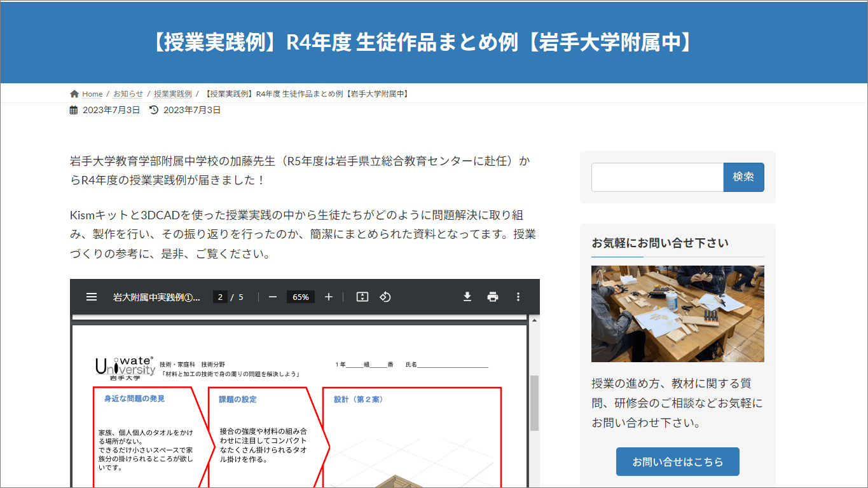Zoom in on the PDF page
Viewport: 868px width, 488px height.
(328, 296)
